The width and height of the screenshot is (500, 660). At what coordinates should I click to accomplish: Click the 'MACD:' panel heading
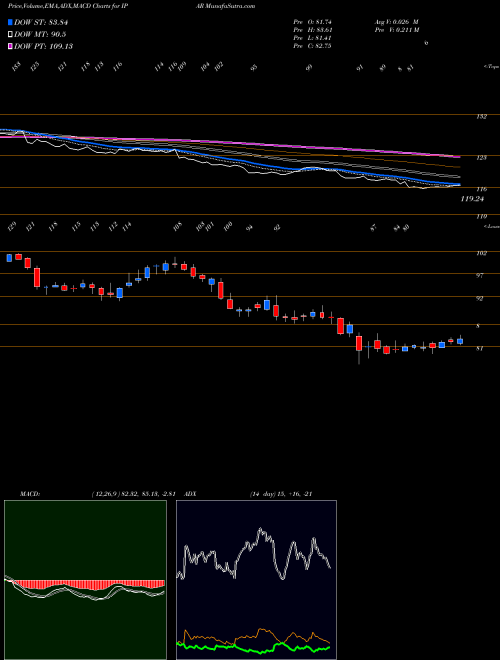point(29,494)
